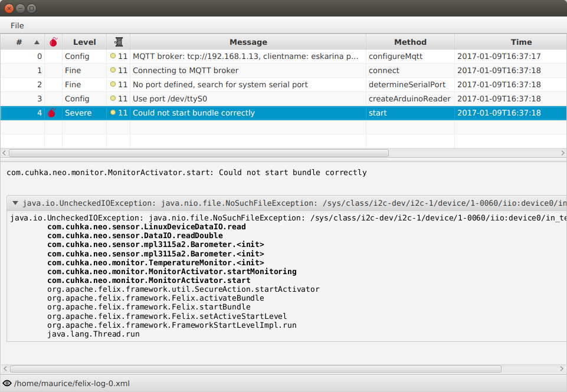Click the LinuxDeviceDataIO.read stack frame
The width and height of the screenshot is (567, 392).
tap(146, 227)
